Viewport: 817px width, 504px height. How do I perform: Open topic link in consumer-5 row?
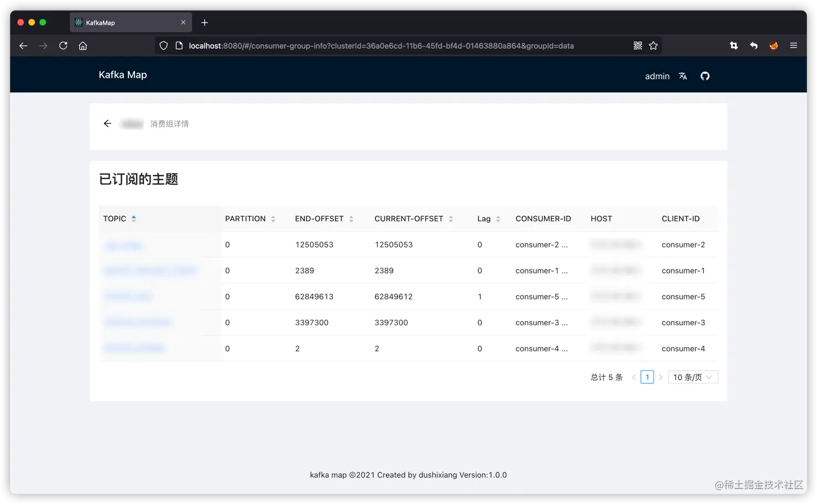click(128, 297)
